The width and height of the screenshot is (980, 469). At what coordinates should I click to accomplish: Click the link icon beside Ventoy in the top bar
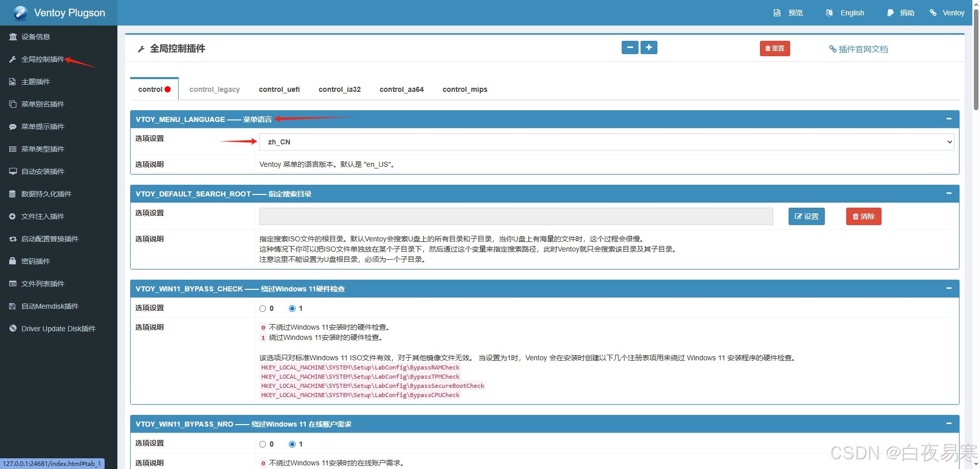pyautogui.click(x=933, y=13)
